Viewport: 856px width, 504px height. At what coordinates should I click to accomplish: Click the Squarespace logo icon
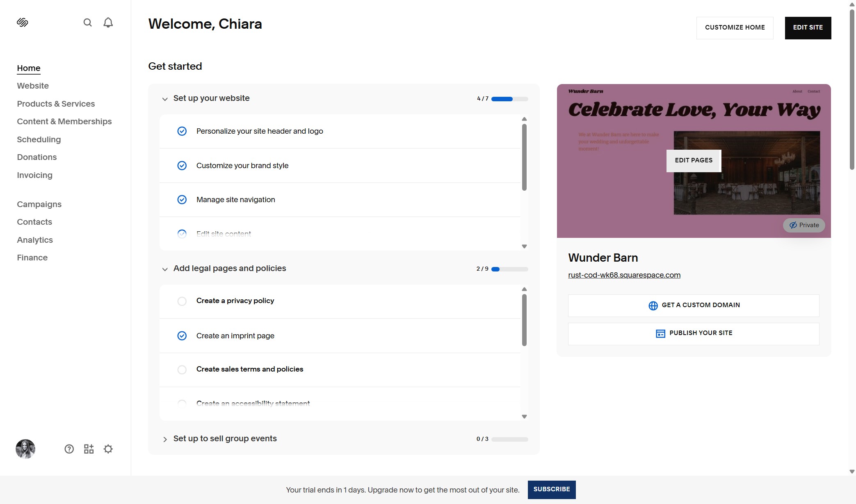click(22, 23)
